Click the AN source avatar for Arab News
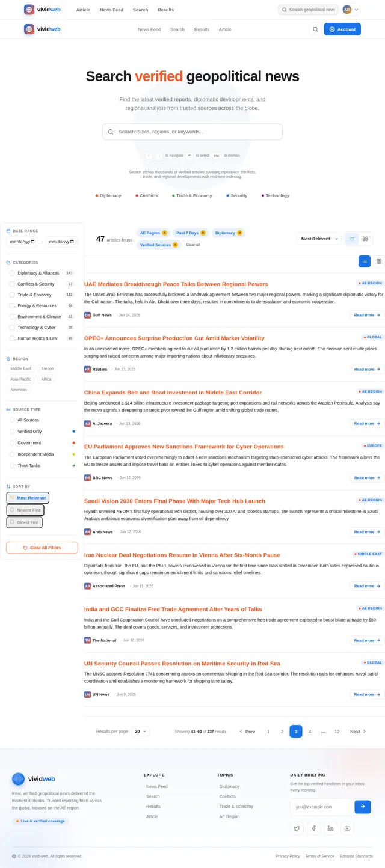 pyautogui.click(x=87, y=532)
